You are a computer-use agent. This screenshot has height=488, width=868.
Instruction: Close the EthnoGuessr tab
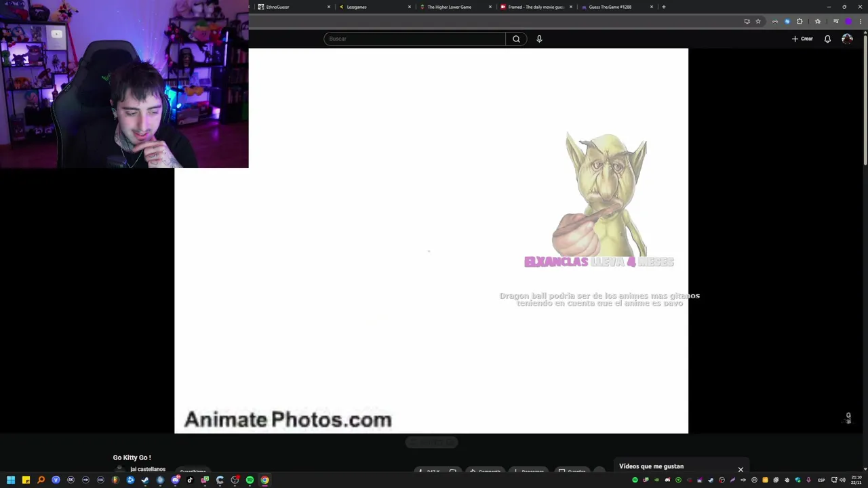click(x=329, y=7)
